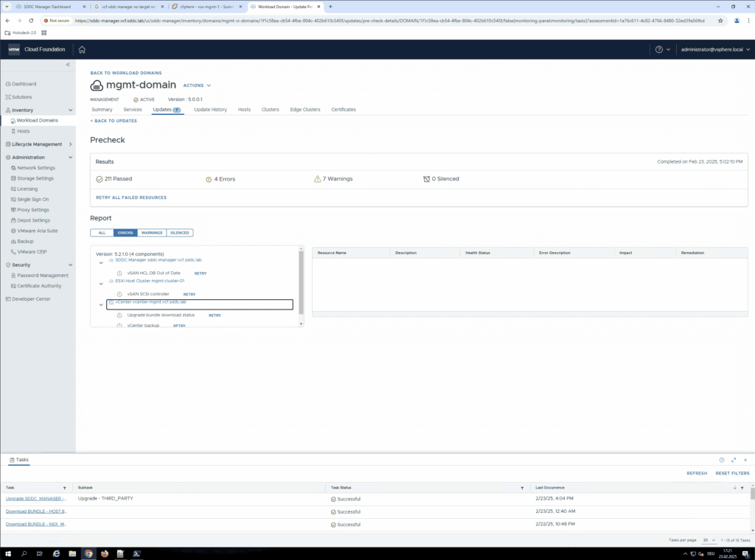Open the bookmarks apps grid icon
Image resolution: width=755 pixels, height=560 pixels.
[x=44, y=32]
